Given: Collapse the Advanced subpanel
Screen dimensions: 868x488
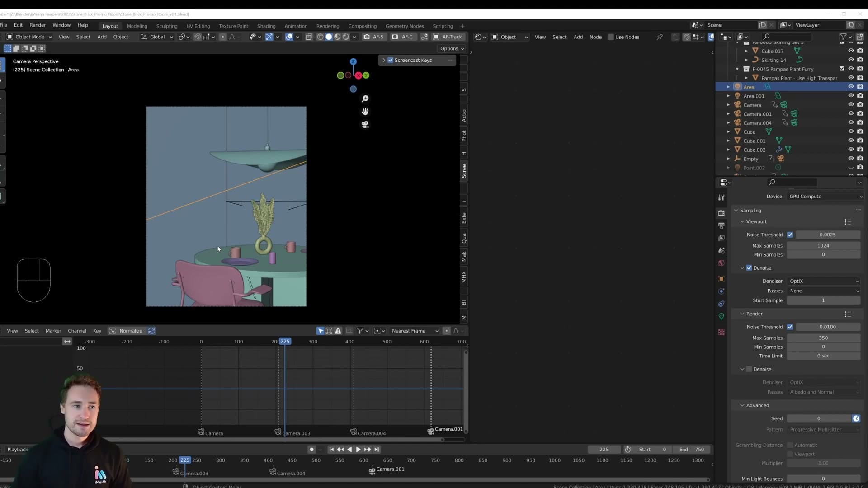Looking at the screenshot, I should (757, 405).
